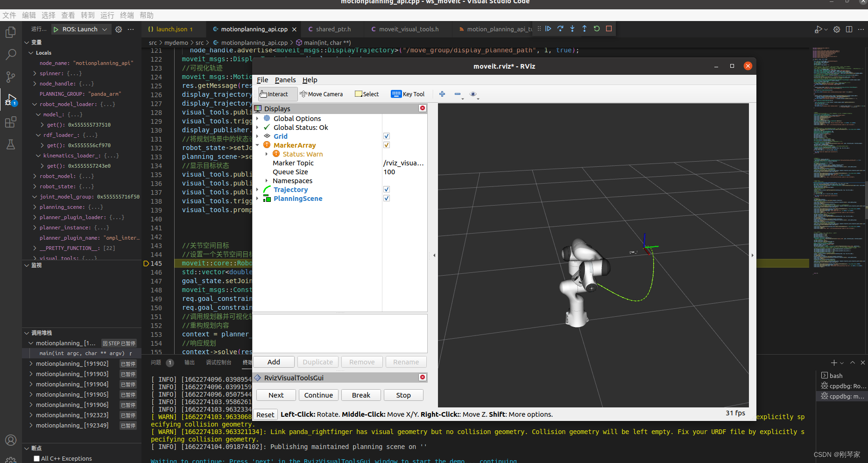The image size is (868, 463).
Task: Toggle MarkerArray display checkbox
Action: tap(387, 145)
